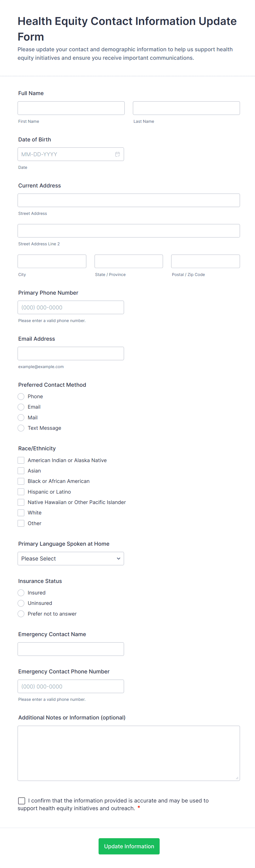Expand the Primary Language Spoken at Home dropdown

pos(71,558)
